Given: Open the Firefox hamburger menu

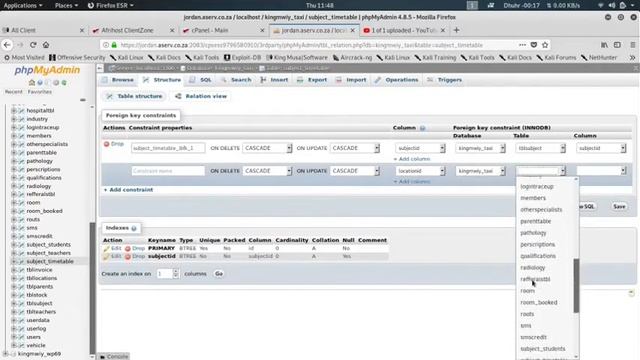Looking at the screenshot, I should [633, 45].
